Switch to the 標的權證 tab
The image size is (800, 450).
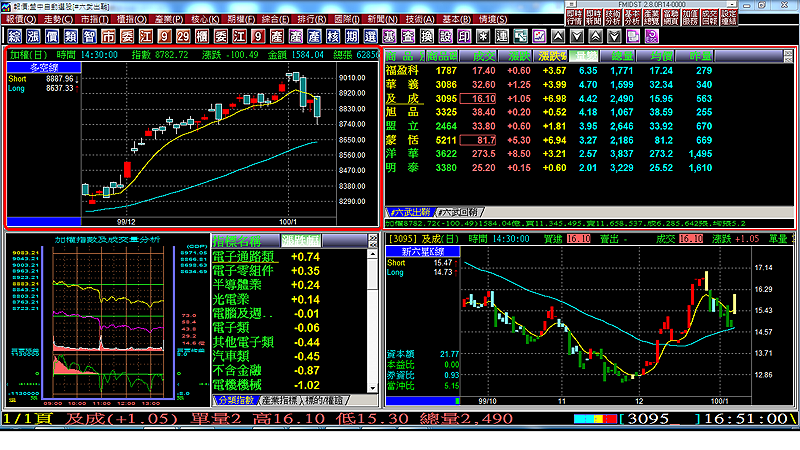point(324,401)
